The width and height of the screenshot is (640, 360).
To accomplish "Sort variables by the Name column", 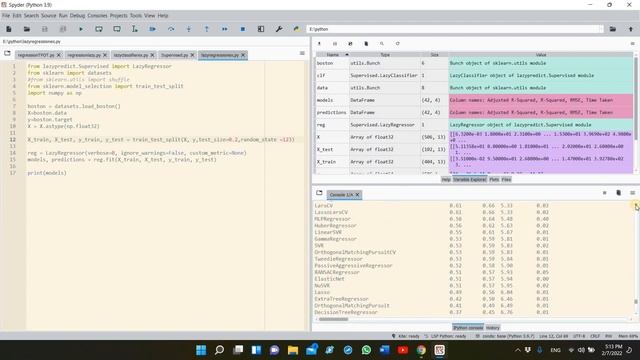I will pos(333,55).
